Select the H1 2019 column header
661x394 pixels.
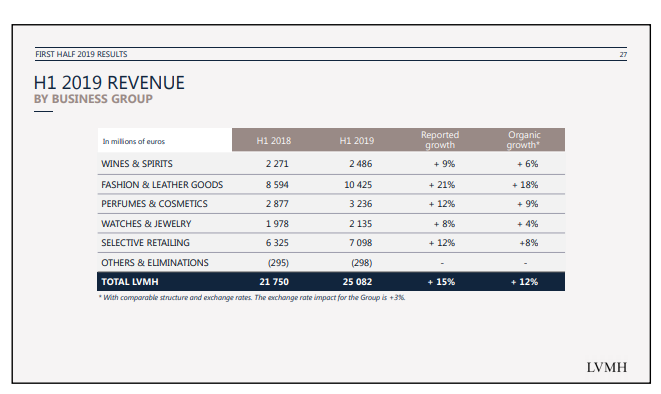tap(357, 141)
